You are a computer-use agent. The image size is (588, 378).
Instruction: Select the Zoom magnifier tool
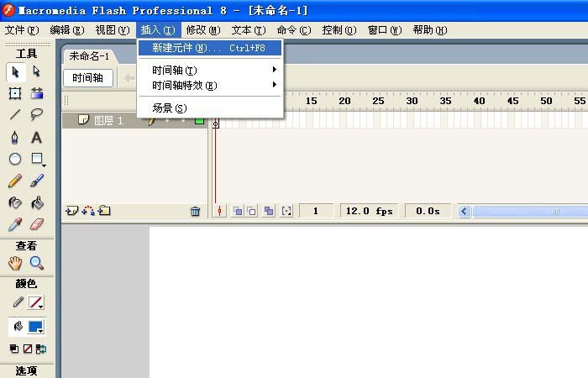[x=37, y=263]
